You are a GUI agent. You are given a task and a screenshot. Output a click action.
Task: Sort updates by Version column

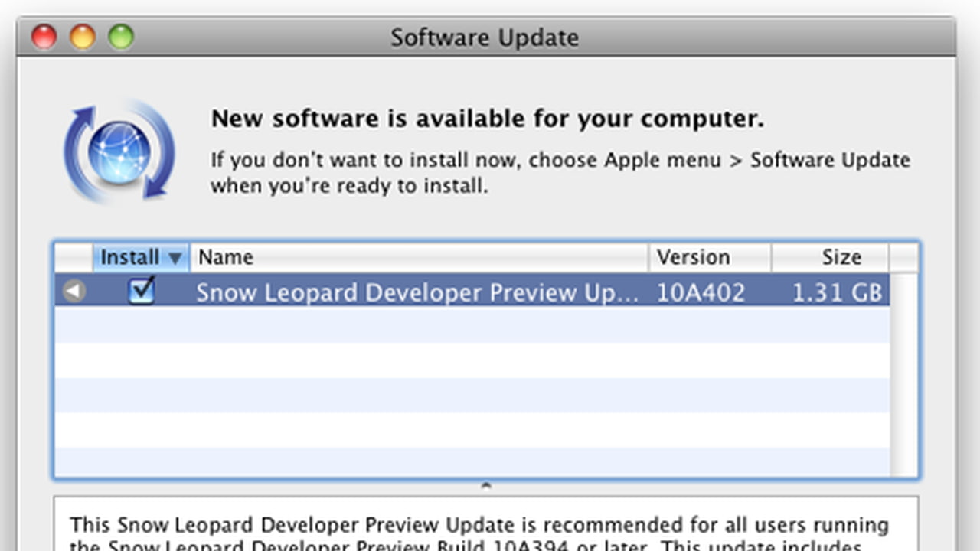(x=710, y=257)
